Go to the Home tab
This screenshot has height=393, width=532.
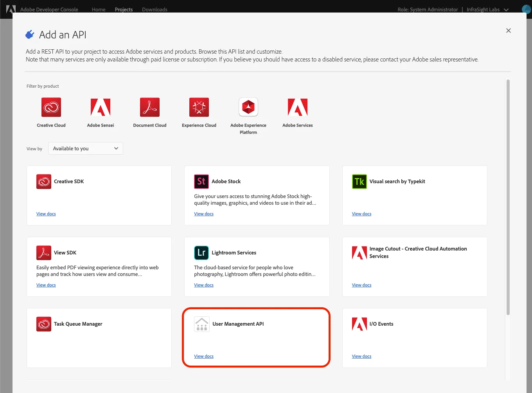pyautogui.click(x=99, y=9)
